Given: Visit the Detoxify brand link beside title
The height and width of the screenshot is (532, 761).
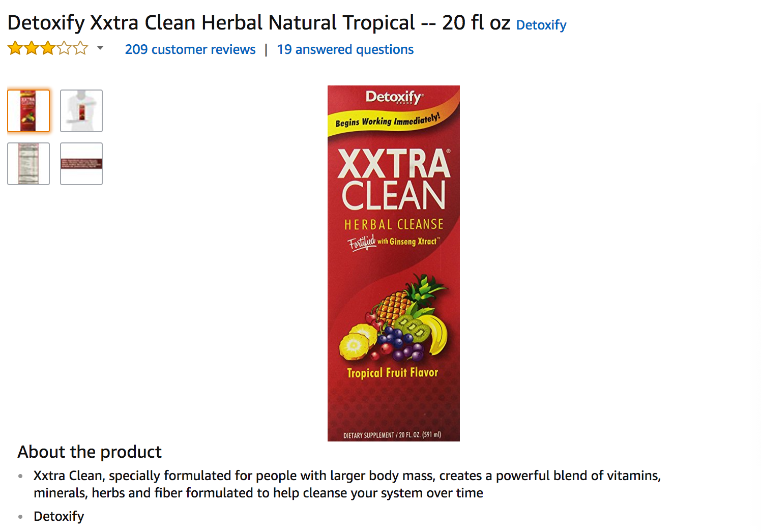Looking at the screenshot, I should (x=541, y=25).
